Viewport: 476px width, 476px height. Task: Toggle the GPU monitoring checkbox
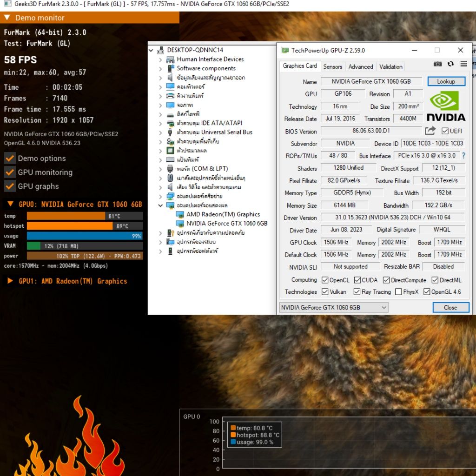point(10,172)
